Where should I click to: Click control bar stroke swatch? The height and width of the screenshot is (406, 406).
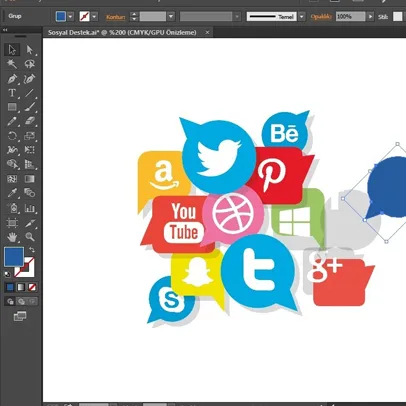(85, 16)
